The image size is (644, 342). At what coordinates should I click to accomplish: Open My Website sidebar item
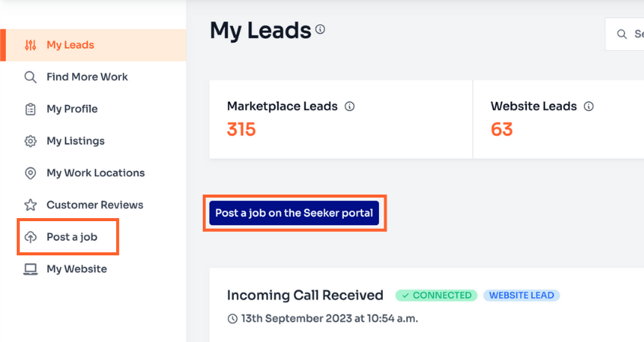pos(76,269)
